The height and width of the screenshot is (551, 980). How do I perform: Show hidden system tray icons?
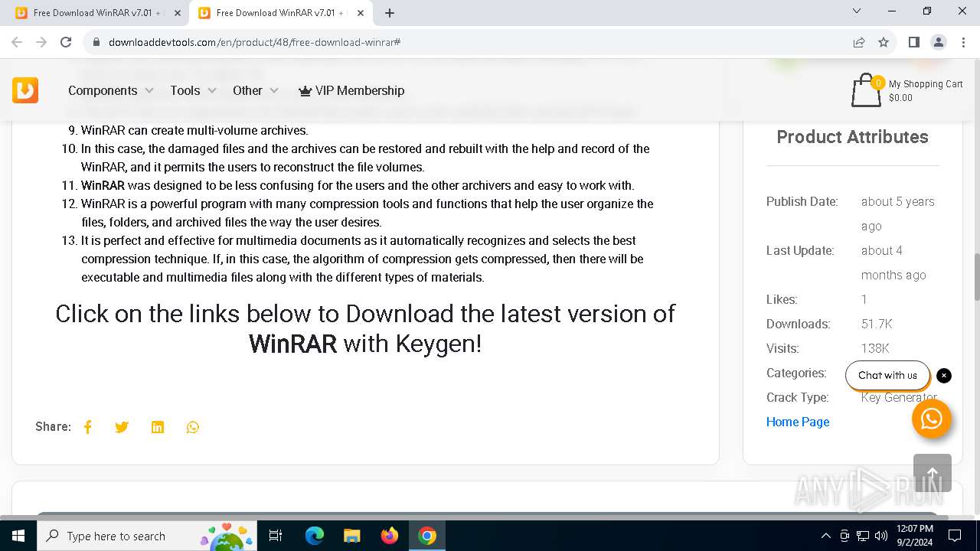pos(825,536)
